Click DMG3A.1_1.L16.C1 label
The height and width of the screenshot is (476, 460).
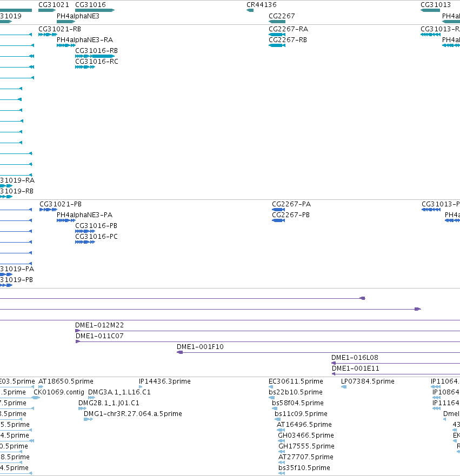[119, 392]
